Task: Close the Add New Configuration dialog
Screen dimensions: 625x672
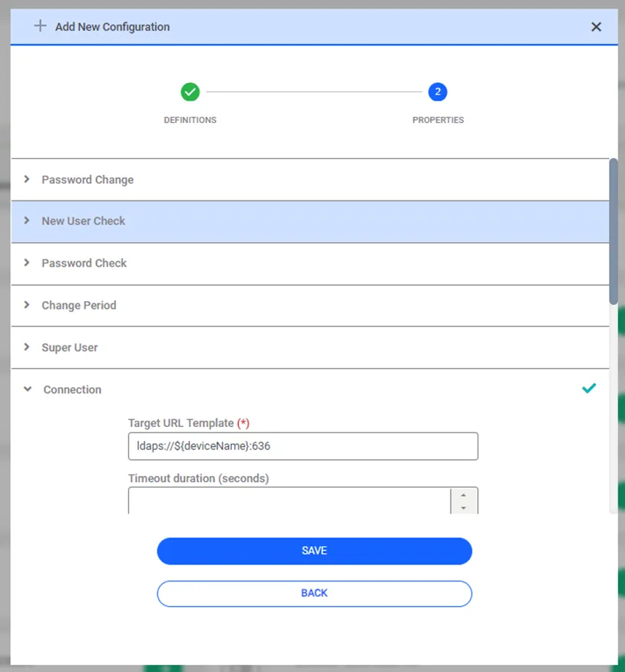Action: [596, 27]
